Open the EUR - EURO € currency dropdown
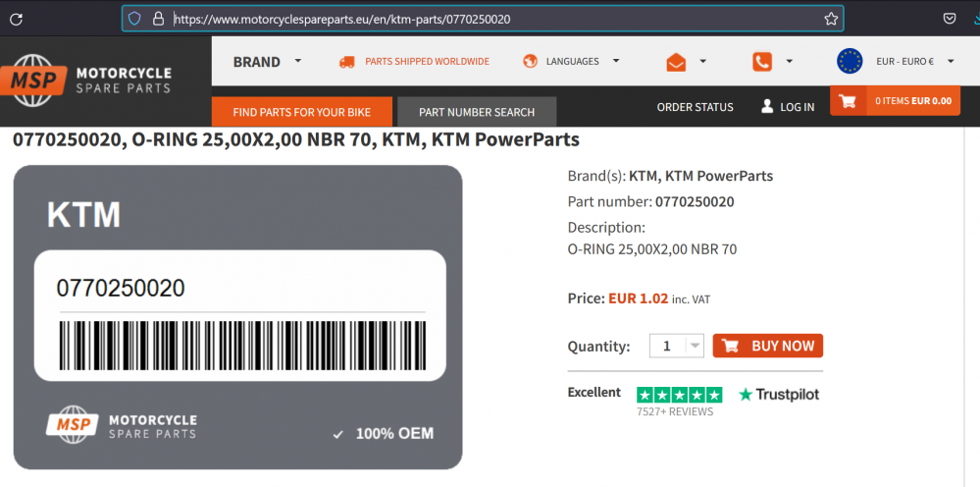The height and width of the screenshot is (487, 980). [915, 61]
